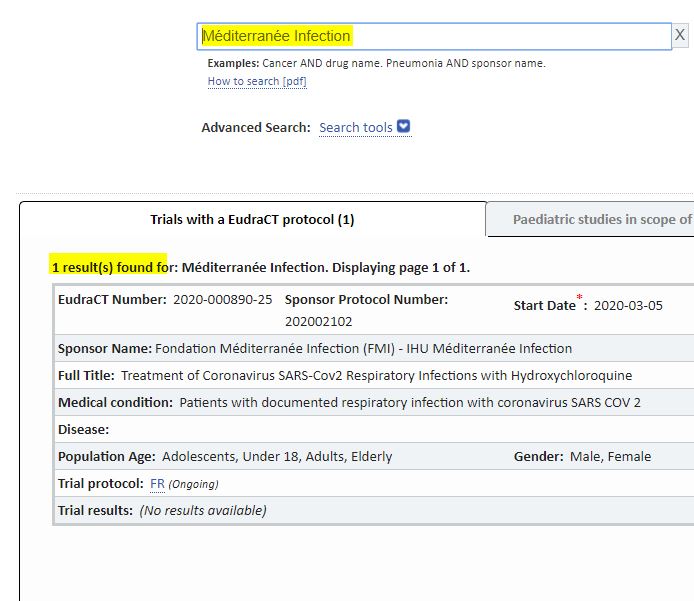This screenshot has width=694, height=601.
Task: Click the Full Title about Hydroxychloroquine
Action: coord(376,376)
